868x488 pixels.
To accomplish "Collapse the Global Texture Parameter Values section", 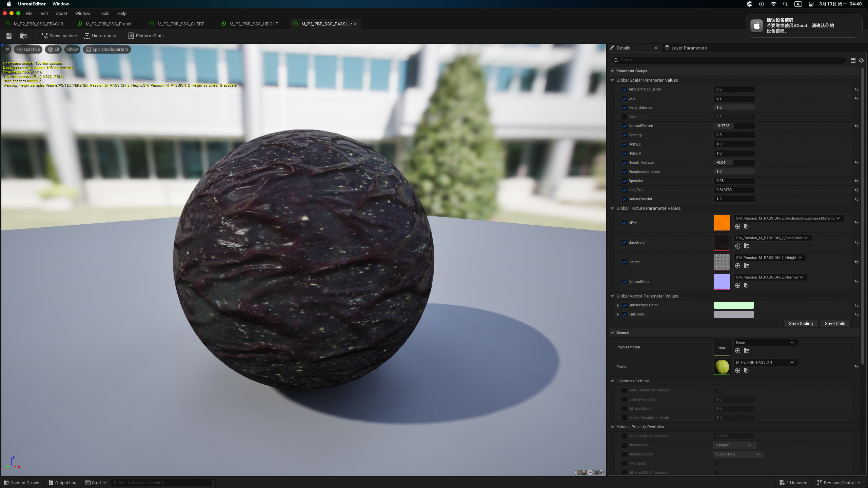I will point(612,208).
